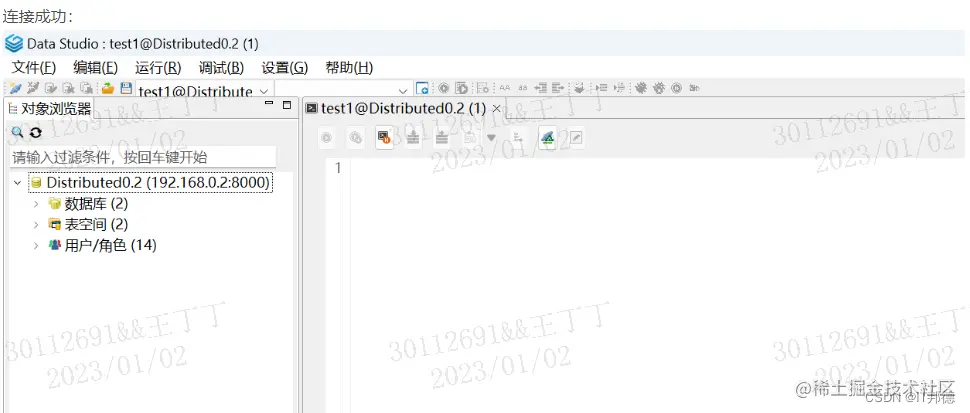
Task: Click the open folder icon in toolbar
Action: click(x=108, y=88)
